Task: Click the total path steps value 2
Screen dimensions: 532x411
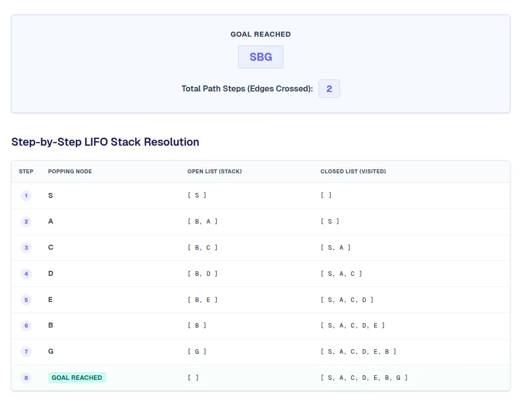Action: click(x=329, y=88)
